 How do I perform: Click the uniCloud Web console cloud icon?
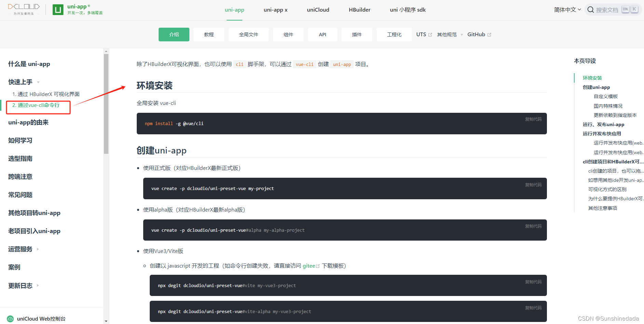click(x=11, y=319)
